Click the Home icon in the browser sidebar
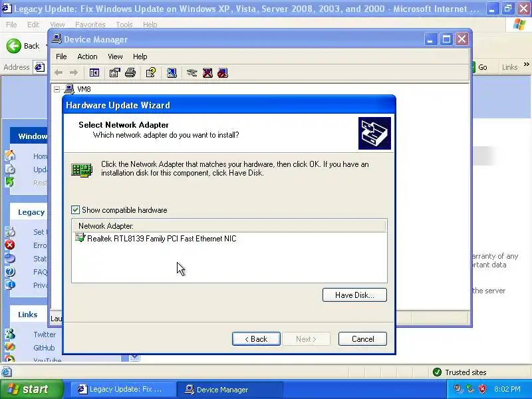 point(10,156)
